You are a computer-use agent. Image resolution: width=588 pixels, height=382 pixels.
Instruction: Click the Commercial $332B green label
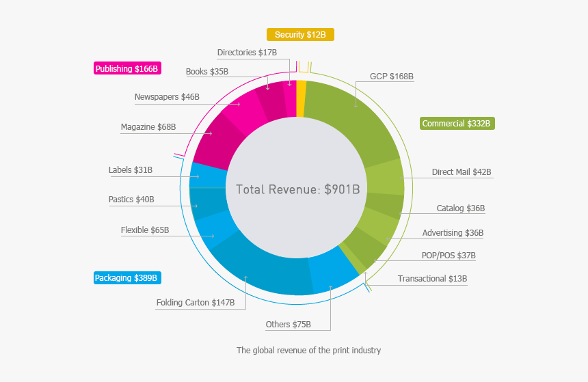pyautogui.click(x=456, y=124)
